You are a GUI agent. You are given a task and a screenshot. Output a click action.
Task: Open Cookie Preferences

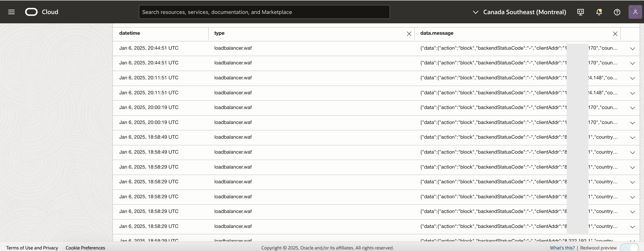click(85, 248)
